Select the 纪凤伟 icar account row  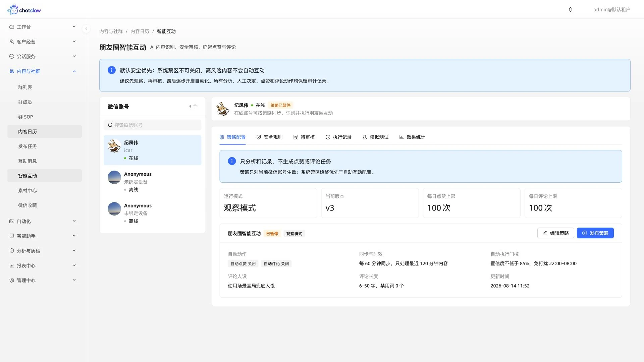pyautogui.click(x=152, y=150)
